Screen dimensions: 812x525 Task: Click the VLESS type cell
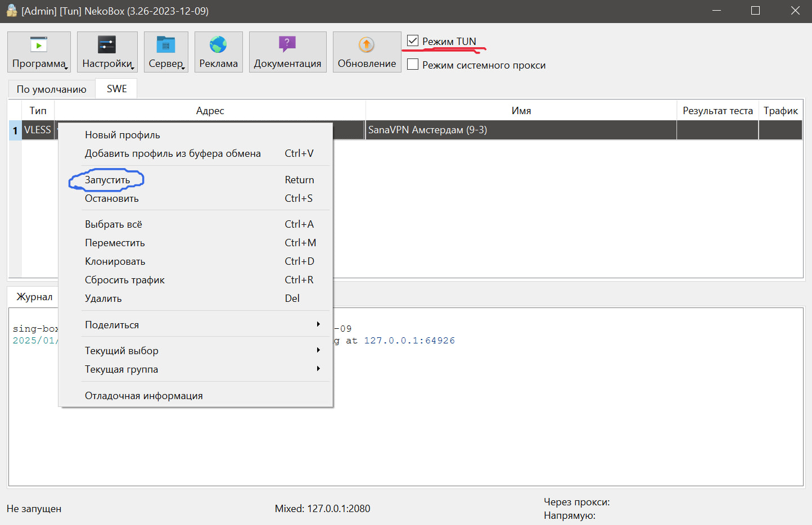click(38, 130)
